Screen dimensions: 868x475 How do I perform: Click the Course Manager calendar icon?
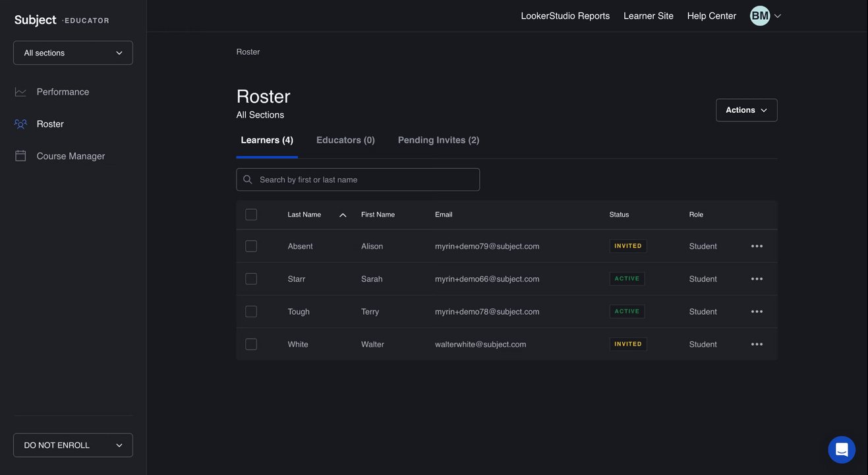click(20, 156)
